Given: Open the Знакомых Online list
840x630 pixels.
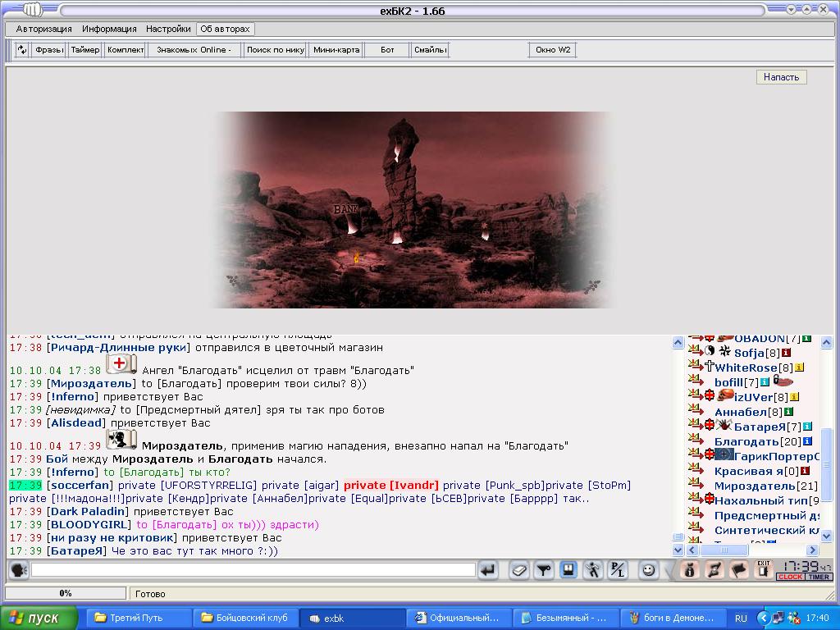Looking at the screenshot, I should 194,50.
